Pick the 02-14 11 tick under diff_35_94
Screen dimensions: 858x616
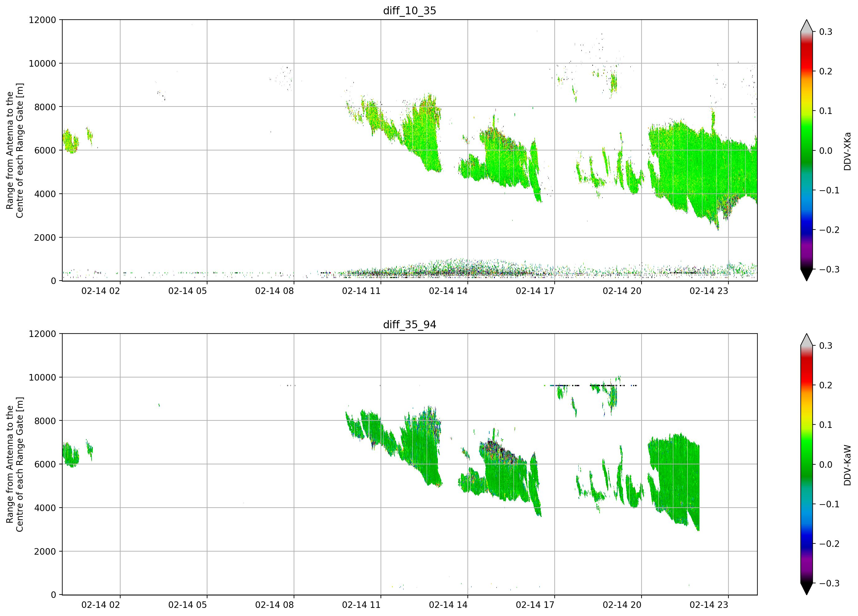pos(361,605)
